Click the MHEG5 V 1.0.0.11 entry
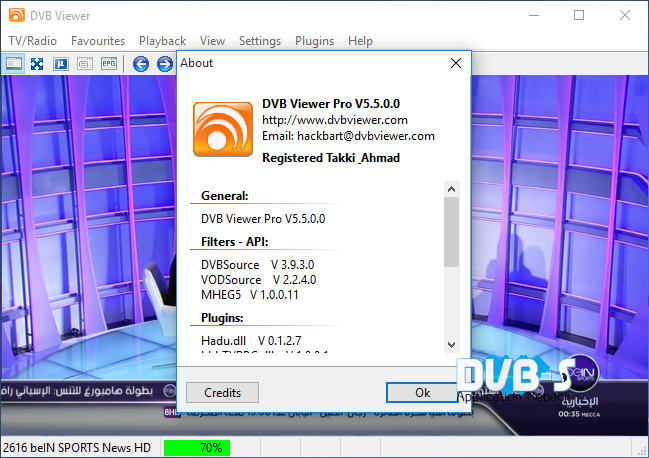649x458 pixels. (250, 295)
